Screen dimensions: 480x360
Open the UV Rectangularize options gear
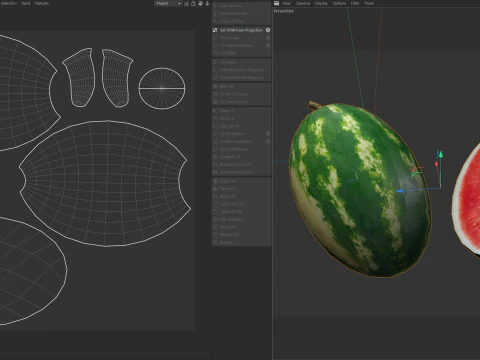(268, 141)
